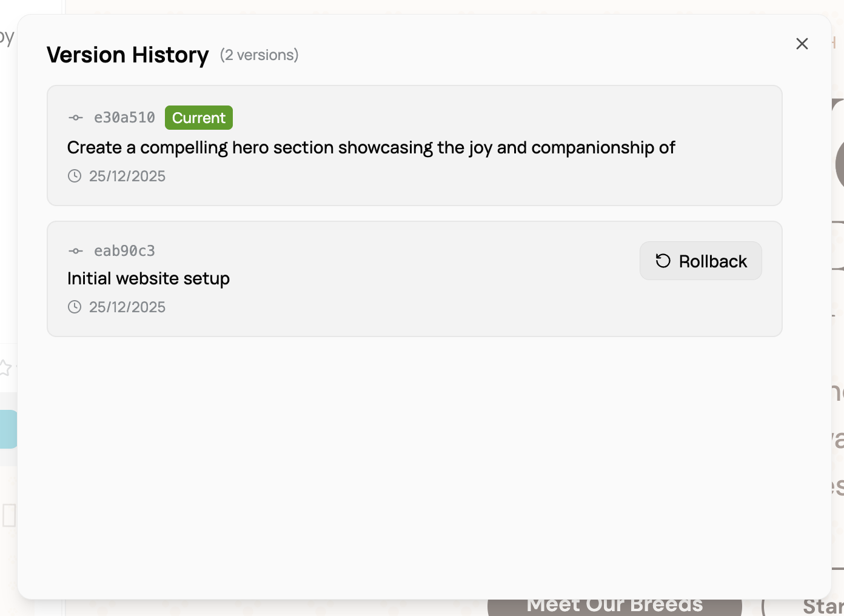Screen dimensions: 844x616
Task: Select the commit hash e30a510
Action: pyautogui.click(x=124, y=118)
